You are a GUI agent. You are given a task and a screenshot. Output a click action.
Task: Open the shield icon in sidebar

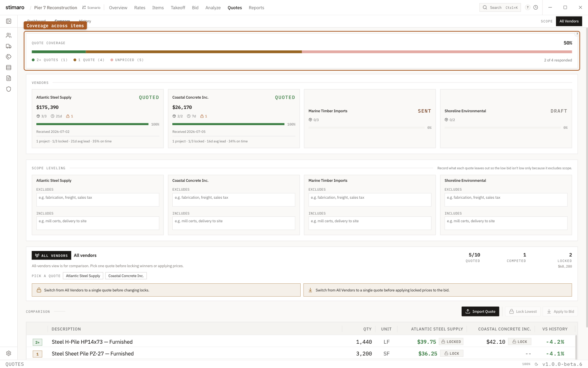pos(9,89)
